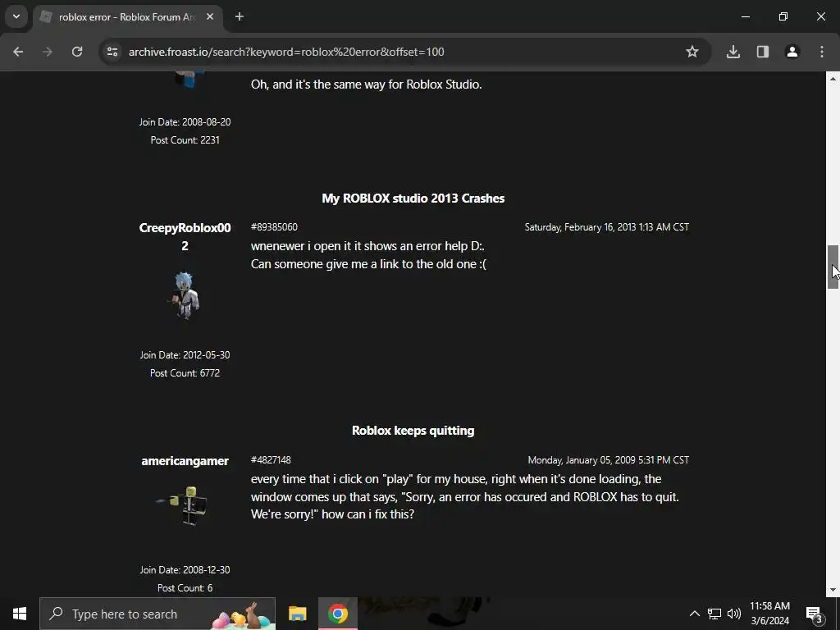The height and width of the screenshot is (630, 840).
Task: Reload the current page
Action: point(77,52)
